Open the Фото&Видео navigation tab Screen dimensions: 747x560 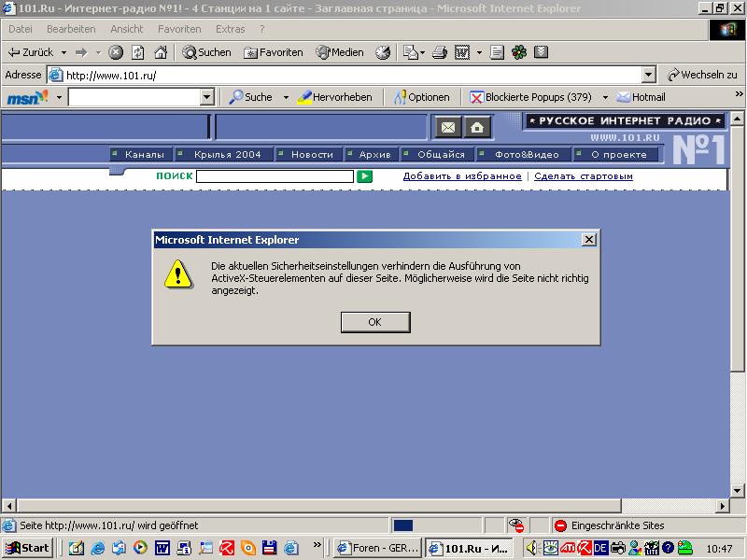[522, 154]
